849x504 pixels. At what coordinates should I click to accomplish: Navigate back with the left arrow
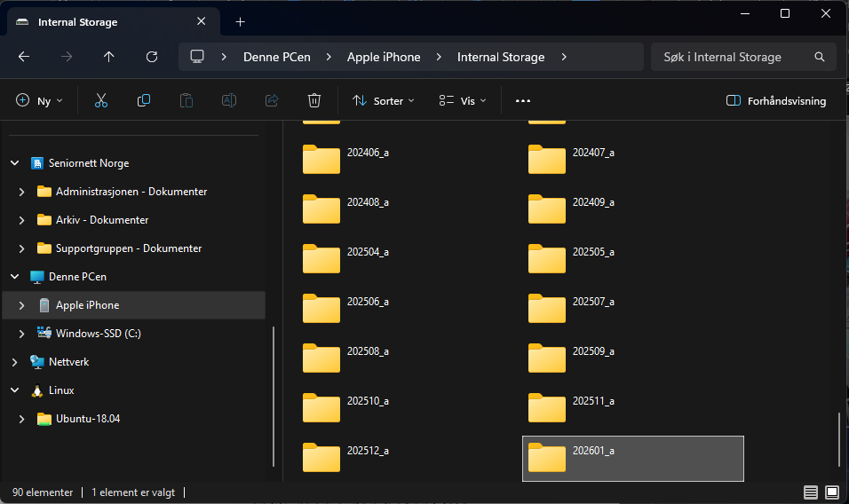click(x=24, y=57)
